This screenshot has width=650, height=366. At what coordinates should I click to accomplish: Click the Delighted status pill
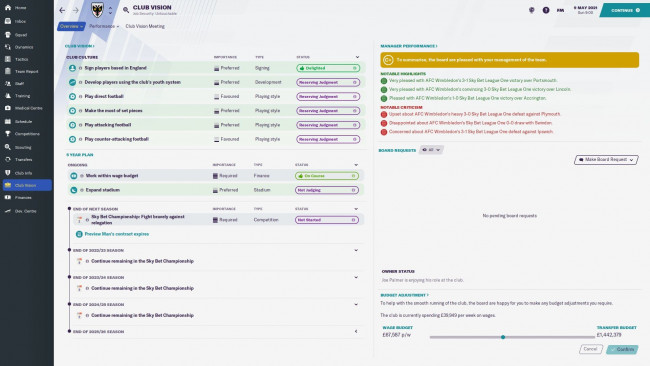tap(328, 68)
